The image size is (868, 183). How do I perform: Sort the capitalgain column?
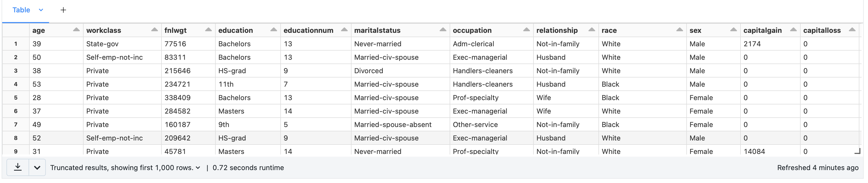(x=793, y=30)
